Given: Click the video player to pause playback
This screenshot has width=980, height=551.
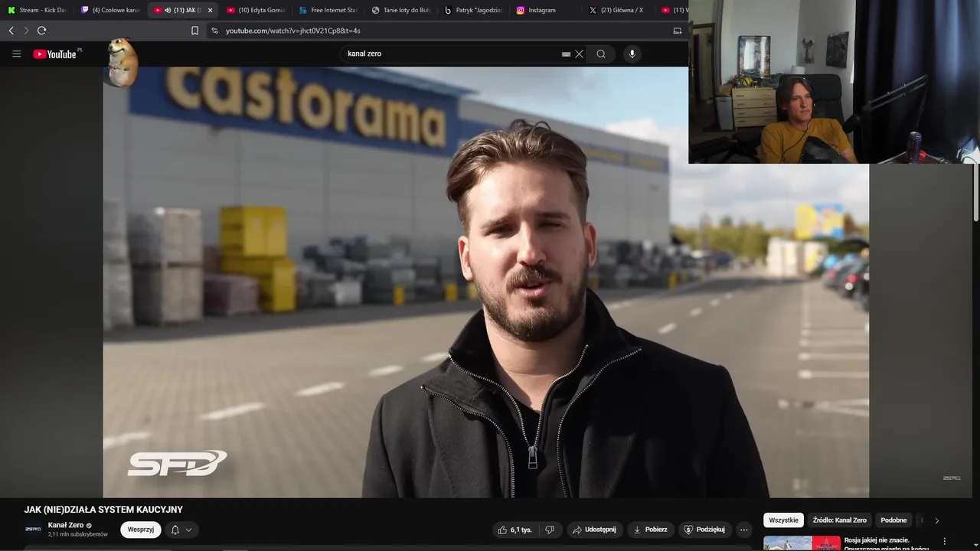Looking at the screenshot, I should pyautogui.click(x=486, y=283).
